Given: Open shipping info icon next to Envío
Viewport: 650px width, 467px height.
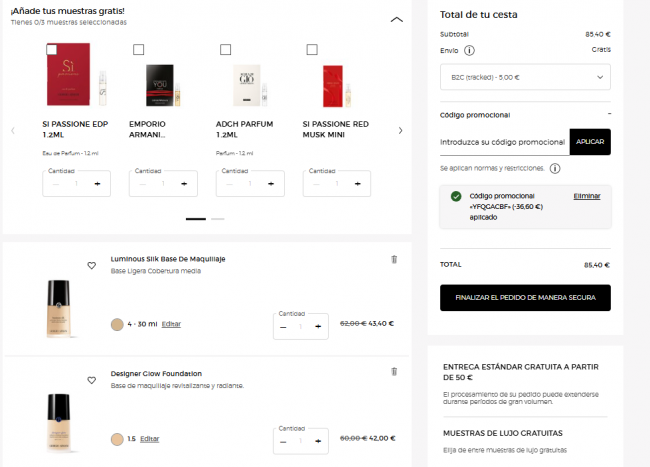Looking at the screenshot, I should click(469, 49).
